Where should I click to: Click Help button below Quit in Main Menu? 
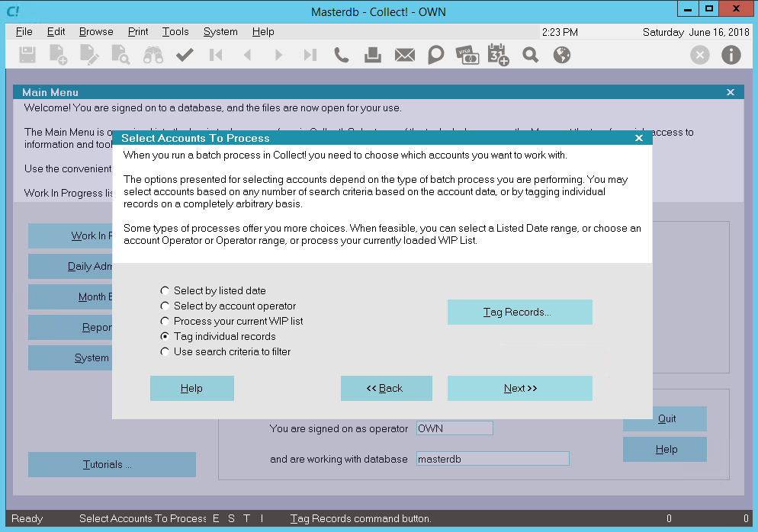pos(665,450)
